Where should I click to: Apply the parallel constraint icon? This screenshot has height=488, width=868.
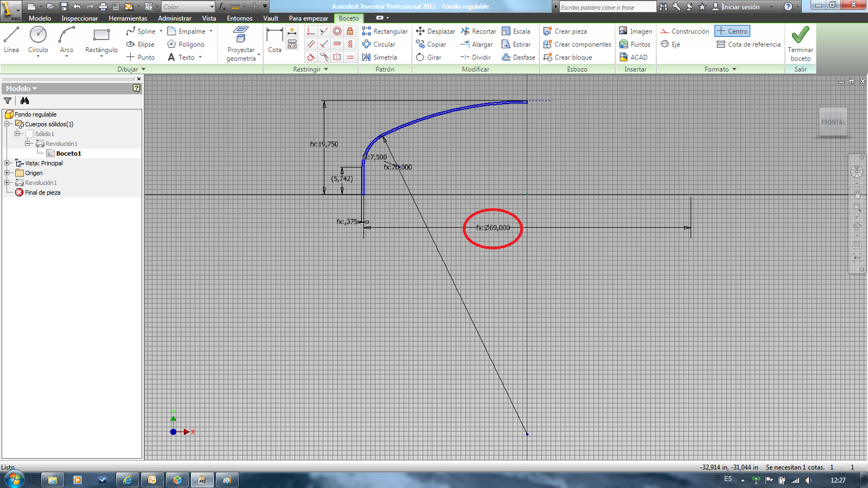coord(311,44)
